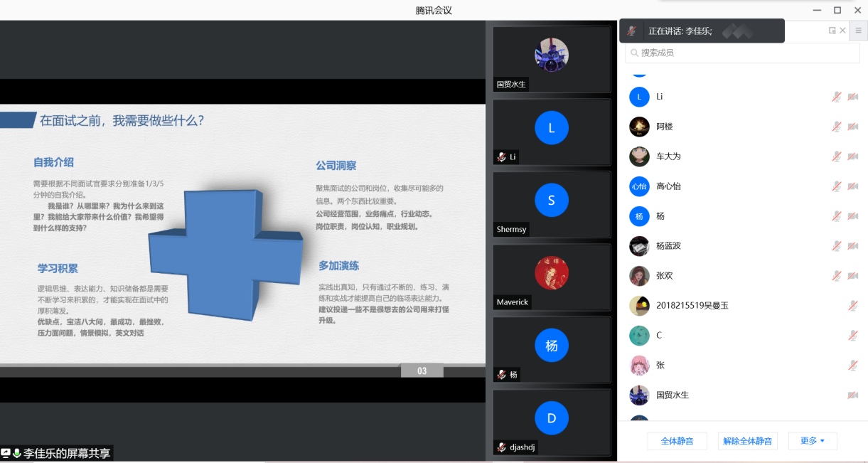Close the member list panel
The width and height of the screenshot is (868, 463).
click(x=843, y=31)
